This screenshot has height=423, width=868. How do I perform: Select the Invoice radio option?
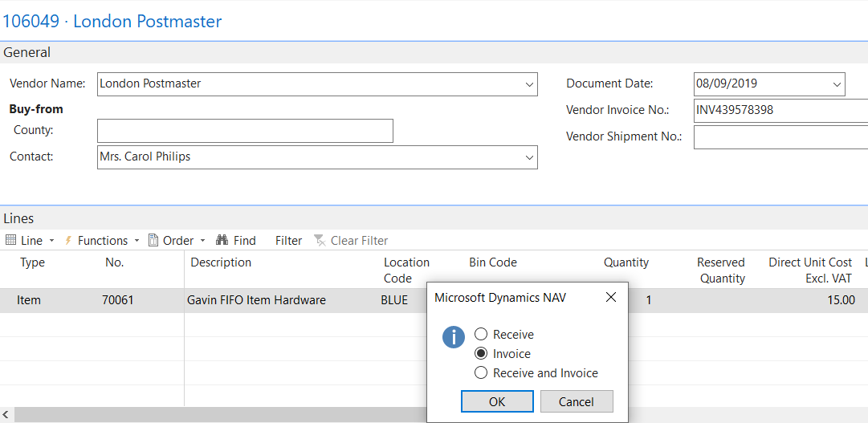point(481,353)
